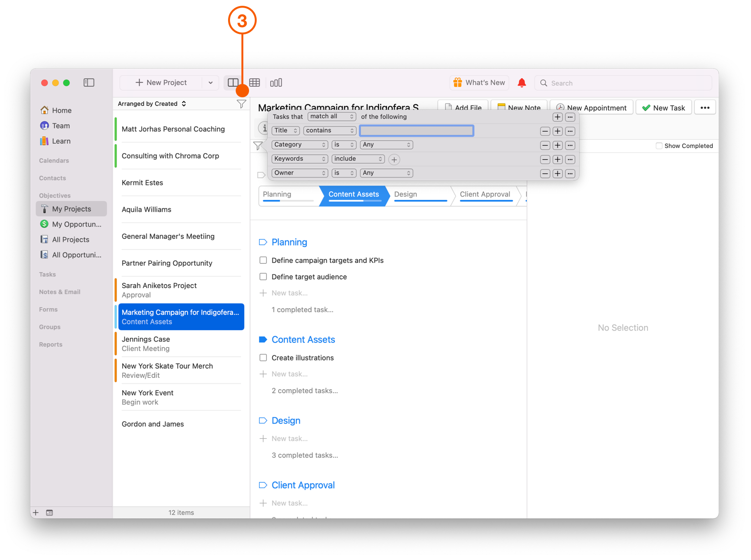Image resolution: width=751 pixels, height=560 pixels.
Task: Add a rule after the Category row
Action: [557, 145]
